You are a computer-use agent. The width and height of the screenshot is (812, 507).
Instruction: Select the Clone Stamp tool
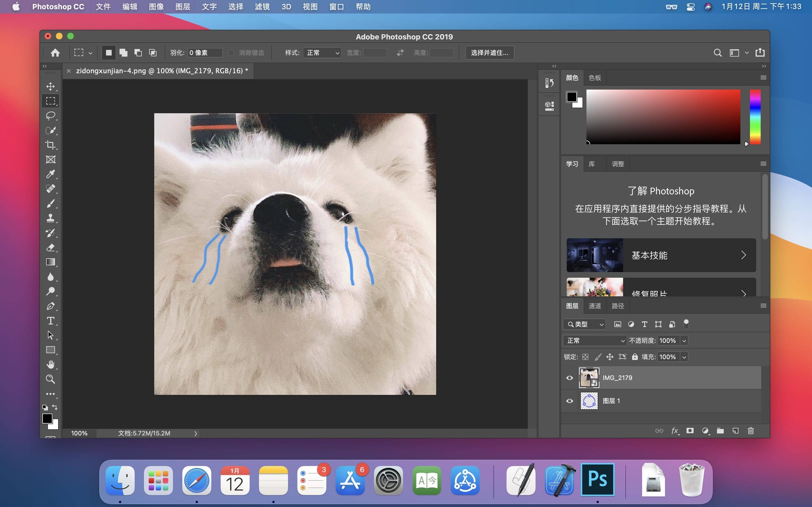tap(51, 218)
